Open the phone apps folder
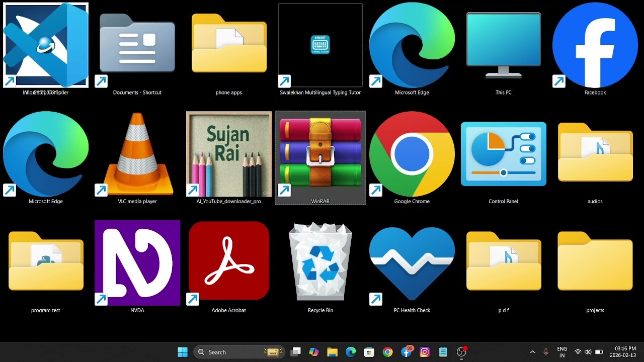This screenshot has height=362, width=644. click(229, 49)
